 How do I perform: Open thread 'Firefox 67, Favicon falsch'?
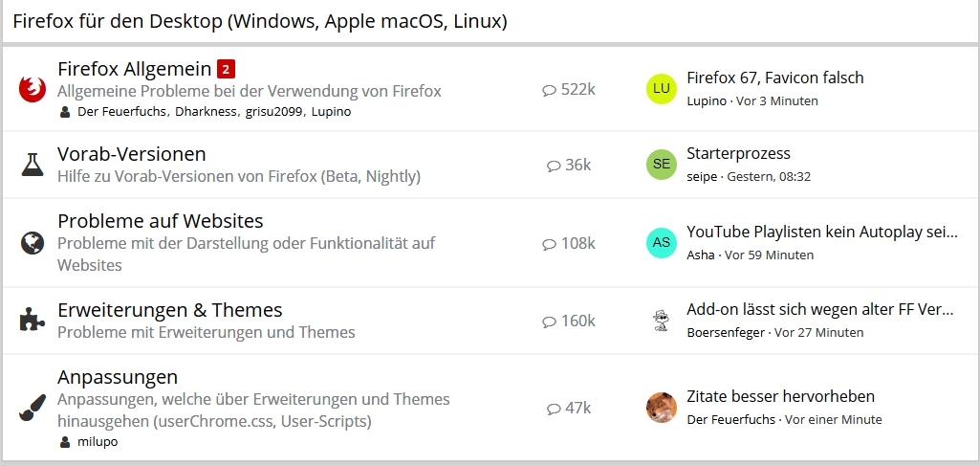pos(775,78)
